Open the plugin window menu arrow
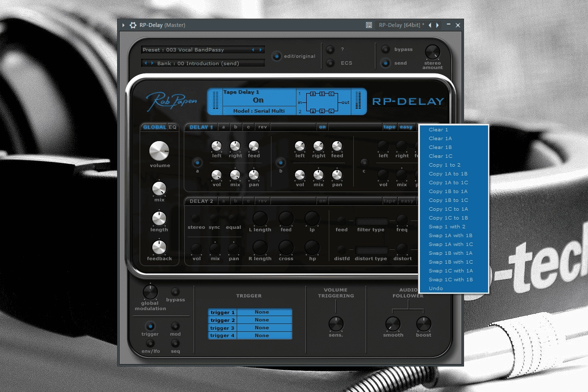 [123, 25]
